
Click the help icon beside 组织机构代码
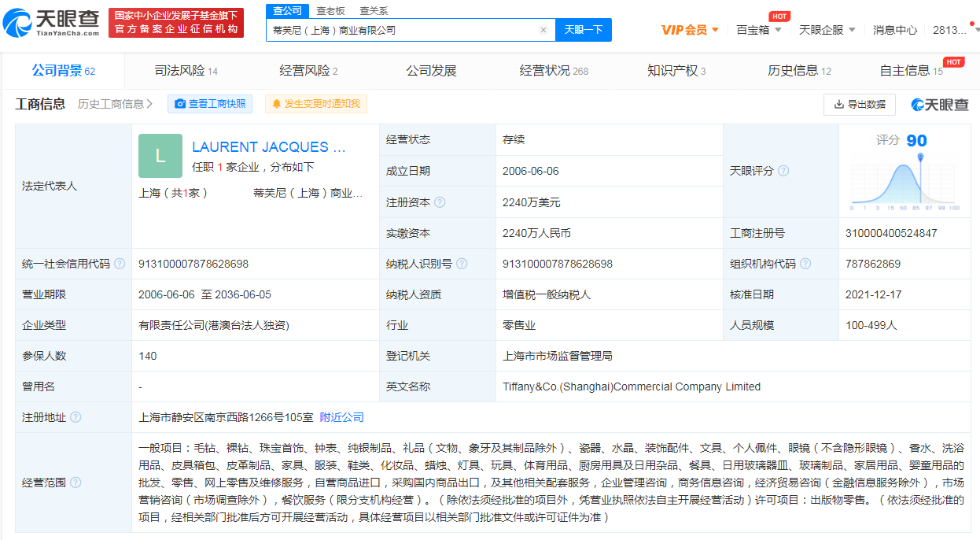click(805, 264)
